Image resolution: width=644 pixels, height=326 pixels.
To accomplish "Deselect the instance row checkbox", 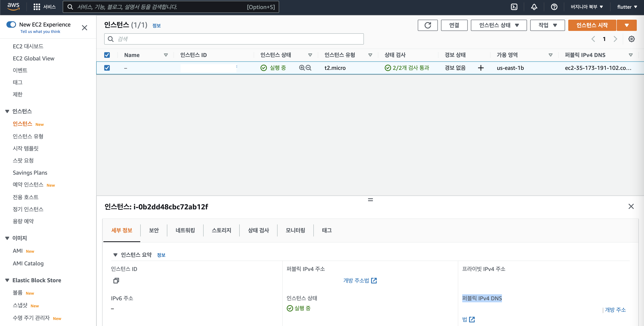I will coord(107,68).
